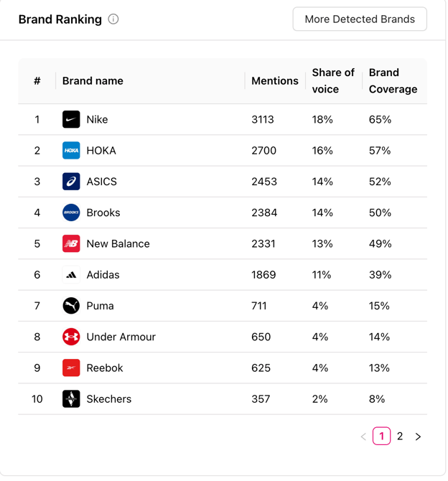Click the Skechers logo icon
The height and width of the screenshot is (481, 448).
click(x=71, y=399)
